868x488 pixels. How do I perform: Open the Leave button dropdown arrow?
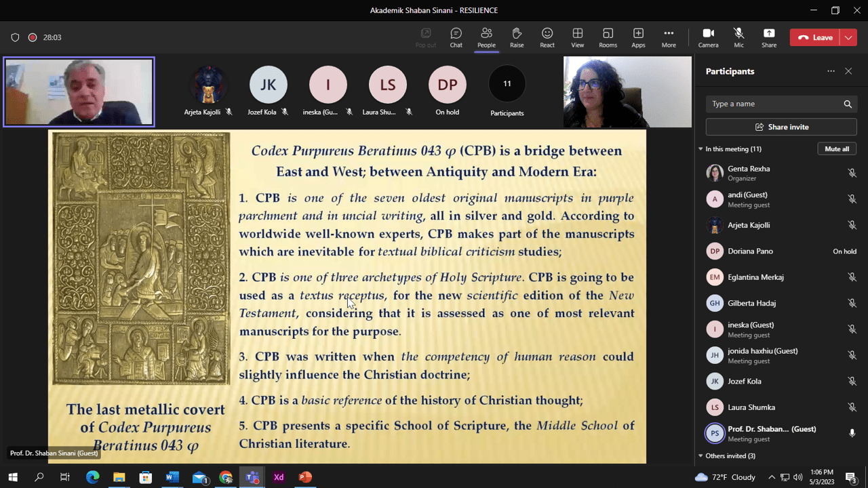[x=847, y=37]
